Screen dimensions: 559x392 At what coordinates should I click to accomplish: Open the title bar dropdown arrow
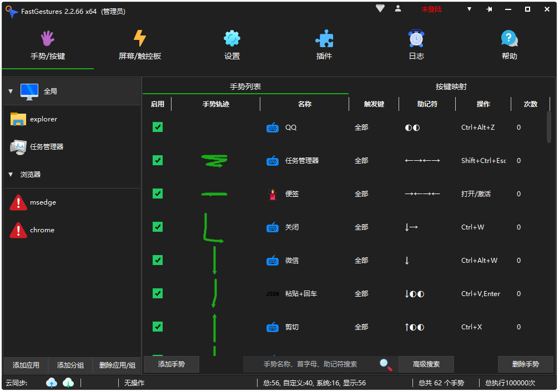(469, 9)
